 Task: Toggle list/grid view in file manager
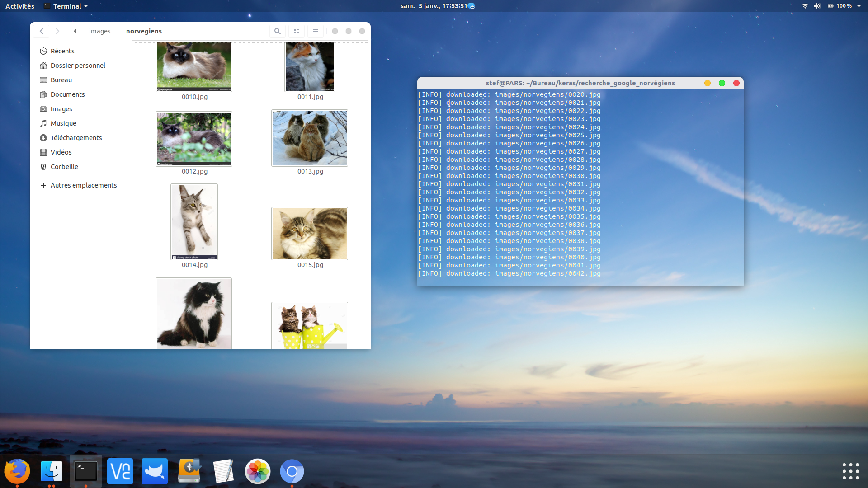297,31
